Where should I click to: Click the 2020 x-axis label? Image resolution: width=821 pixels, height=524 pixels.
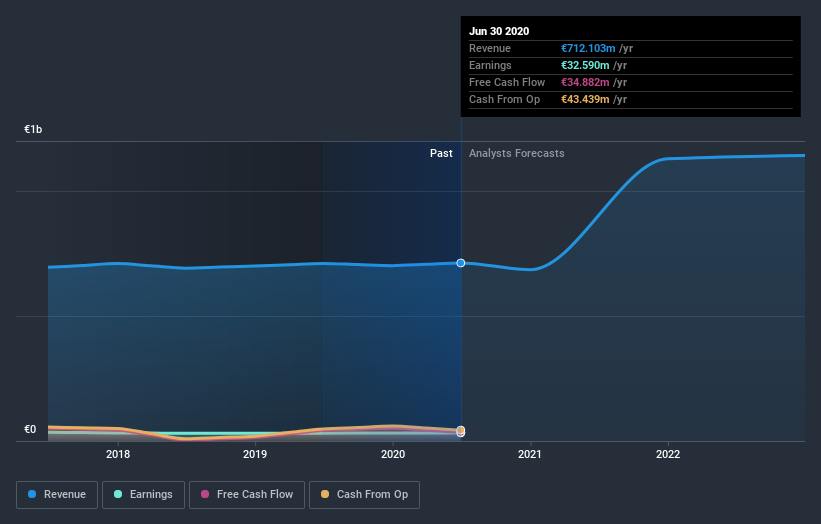(x=393, y=454)
